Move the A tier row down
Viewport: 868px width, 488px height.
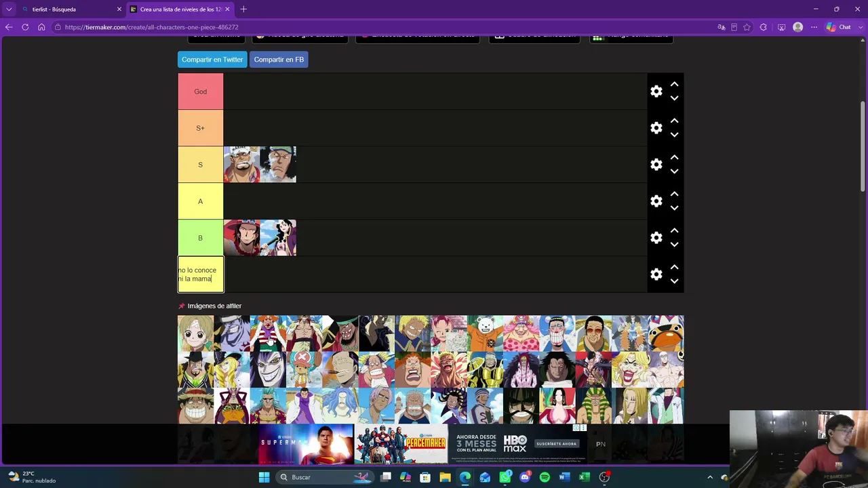coord(674,208)
